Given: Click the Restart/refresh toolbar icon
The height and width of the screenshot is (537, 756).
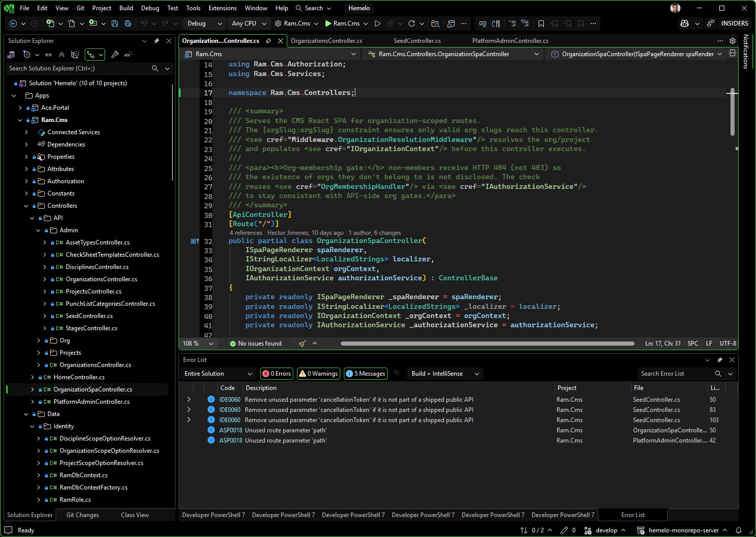Looking at the screenshot, I should 412,23.
